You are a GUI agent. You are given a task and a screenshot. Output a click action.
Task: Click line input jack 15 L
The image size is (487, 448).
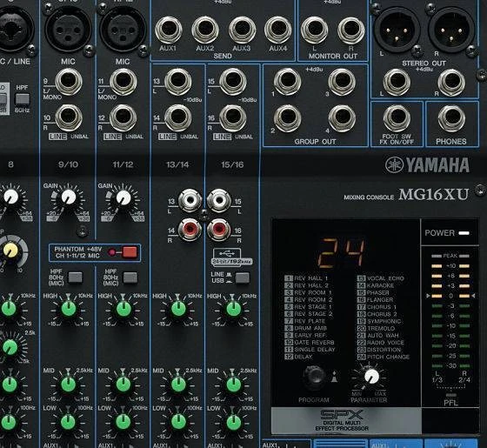233,82
